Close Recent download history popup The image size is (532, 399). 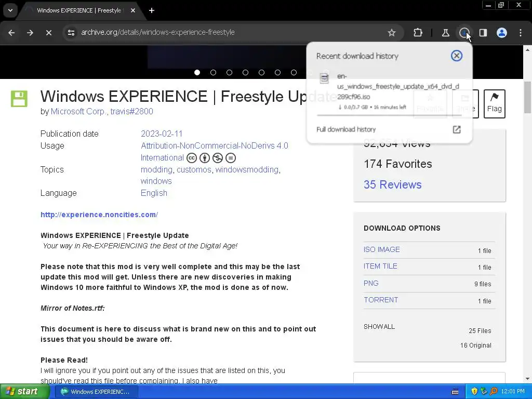point(457,56)
